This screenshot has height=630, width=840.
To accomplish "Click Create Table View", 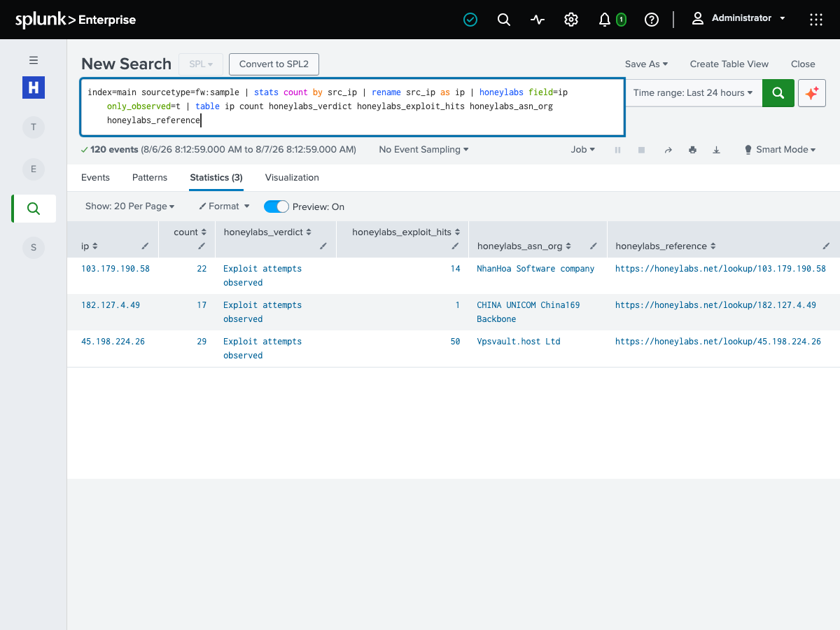I will 729,64.
